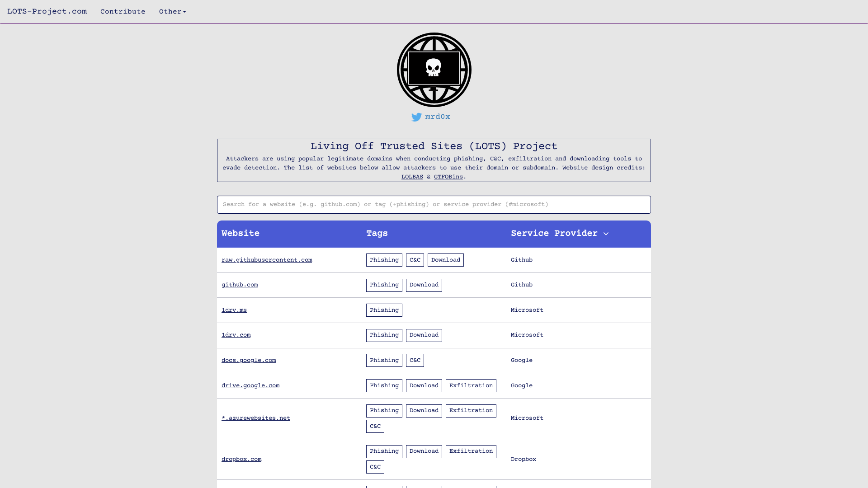Open the Contribute navigation link
Screen dimensions: 868x488
tap(122, 11)
